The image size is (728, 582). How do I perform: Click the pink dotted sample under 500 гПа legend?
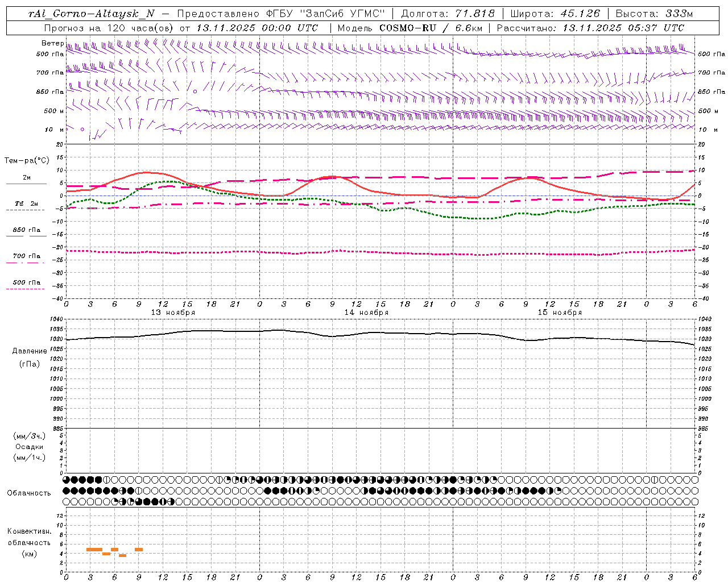click(x=25, y=289)
